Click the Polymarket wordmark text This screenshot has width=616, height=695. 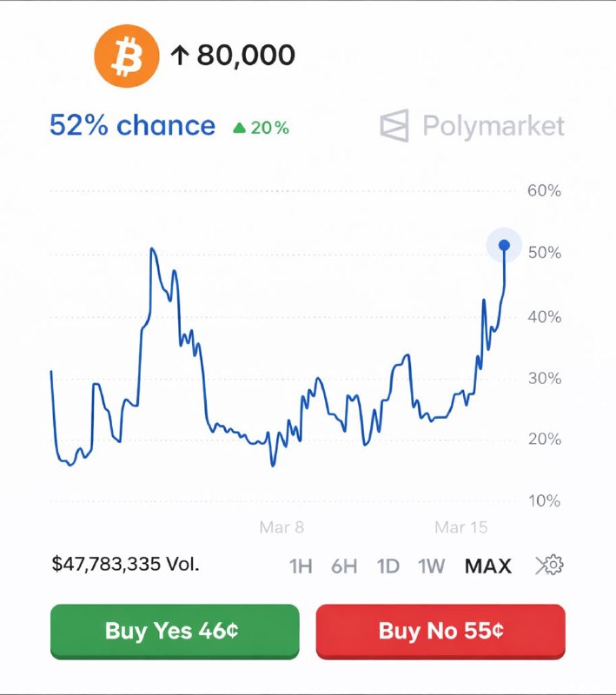[x=493, y=126]
